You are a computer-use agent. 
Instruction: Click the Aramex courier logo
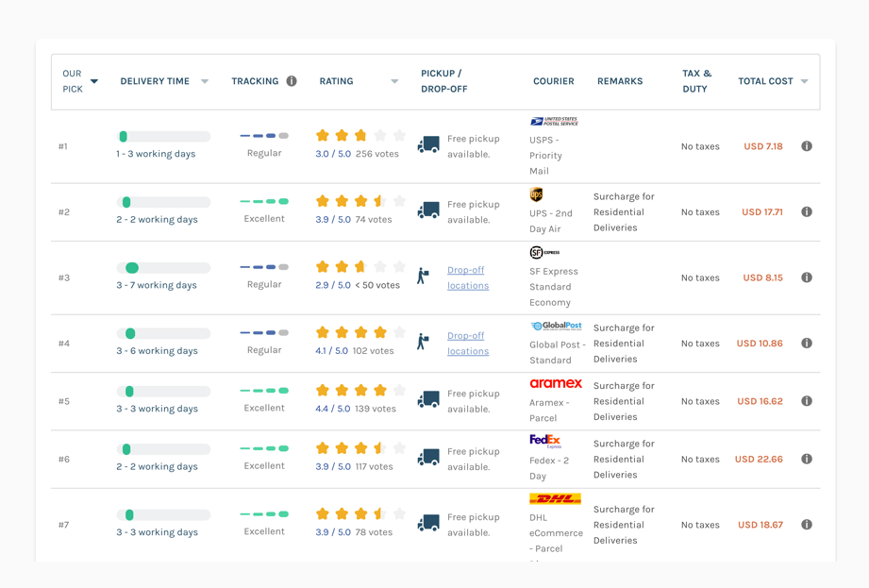[x=556, y=383]
